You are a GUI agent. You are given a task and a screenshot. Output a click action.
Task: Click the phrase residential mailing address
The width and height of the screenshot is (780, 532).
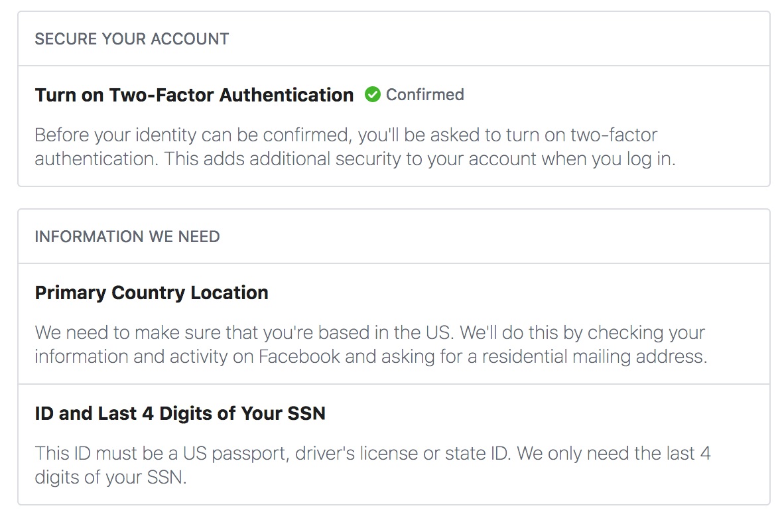(x=593, y=356)
